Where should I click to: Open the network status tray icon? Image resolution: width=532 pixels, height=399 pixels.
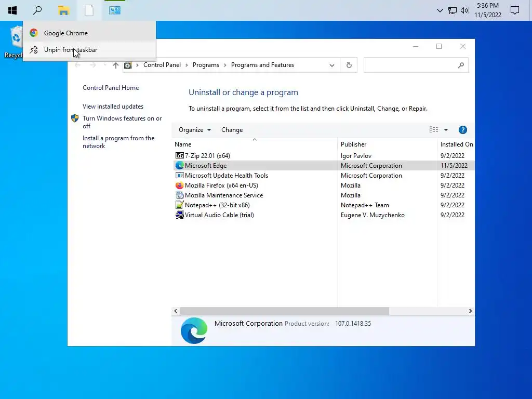click(x=453, y=10)
